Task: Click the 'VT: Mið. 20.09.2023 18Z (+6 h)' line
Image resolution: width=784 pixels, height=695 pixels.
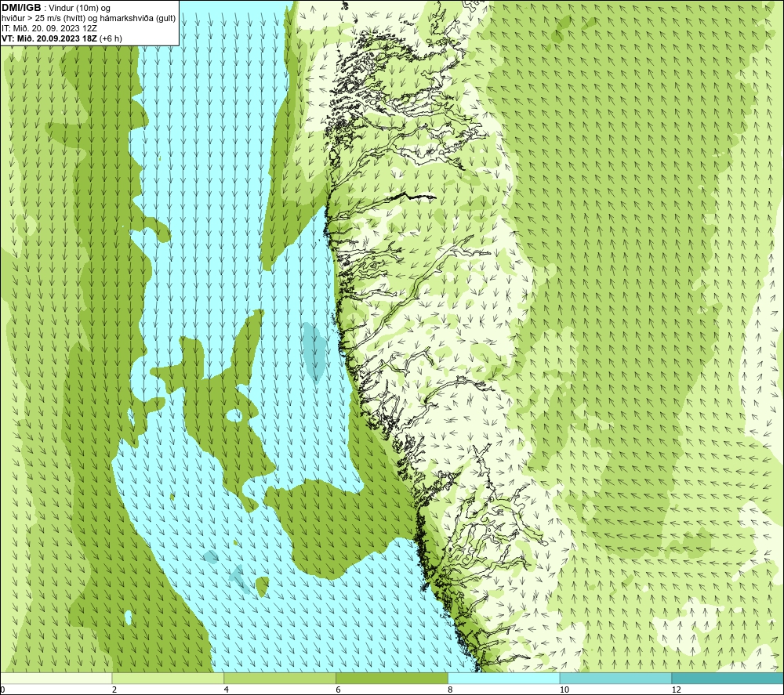Action: 61,38
